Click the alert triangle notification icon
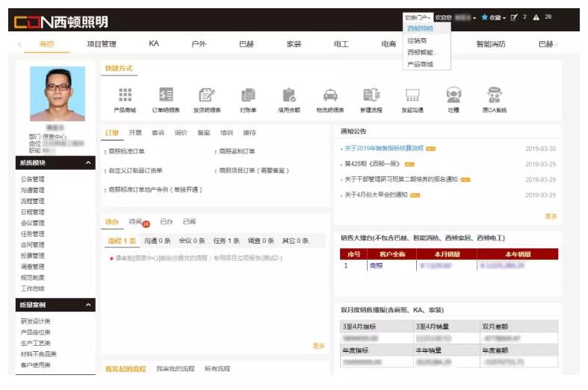The height and width of the screenshot is (390, 588). click(536, 17)
